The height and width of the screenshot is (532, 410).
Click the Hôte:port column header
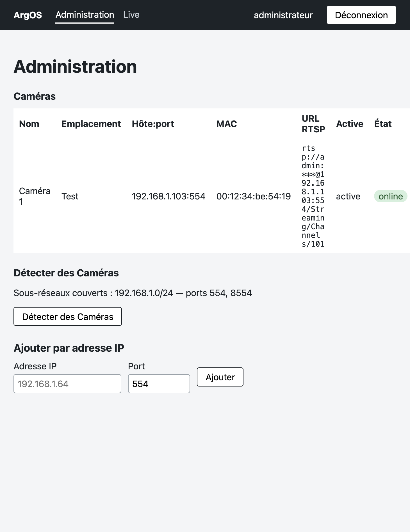click(153, 124)
